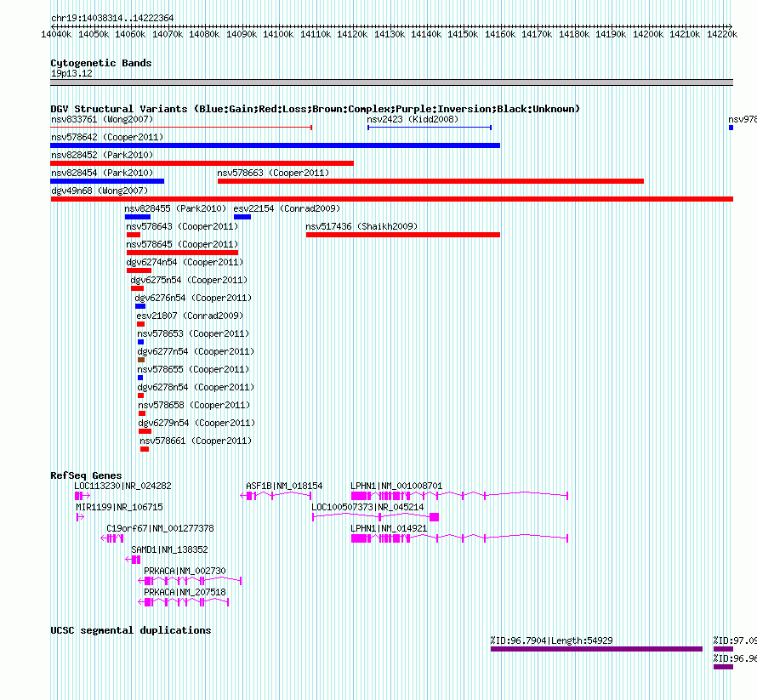Screen dimensions: 757x700
Task: Click the red nsv517436 variant bar
Action: pos(403,235)
